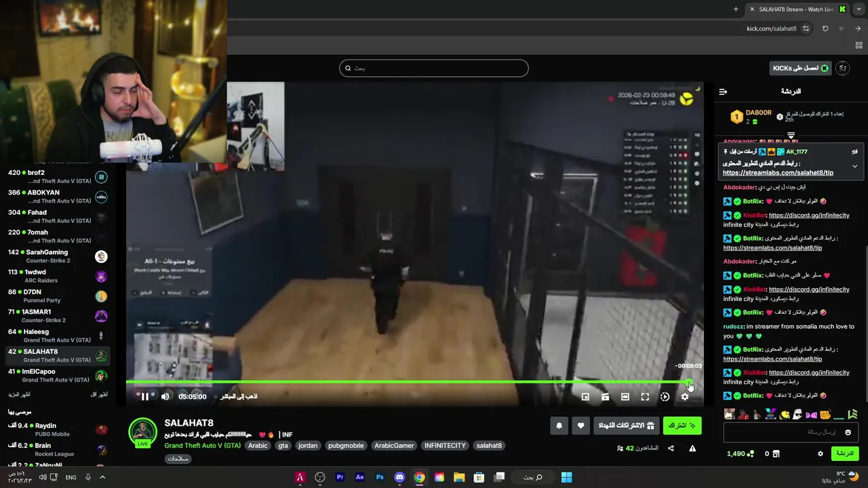Send message with green الدردشة button

coord(845,453)
